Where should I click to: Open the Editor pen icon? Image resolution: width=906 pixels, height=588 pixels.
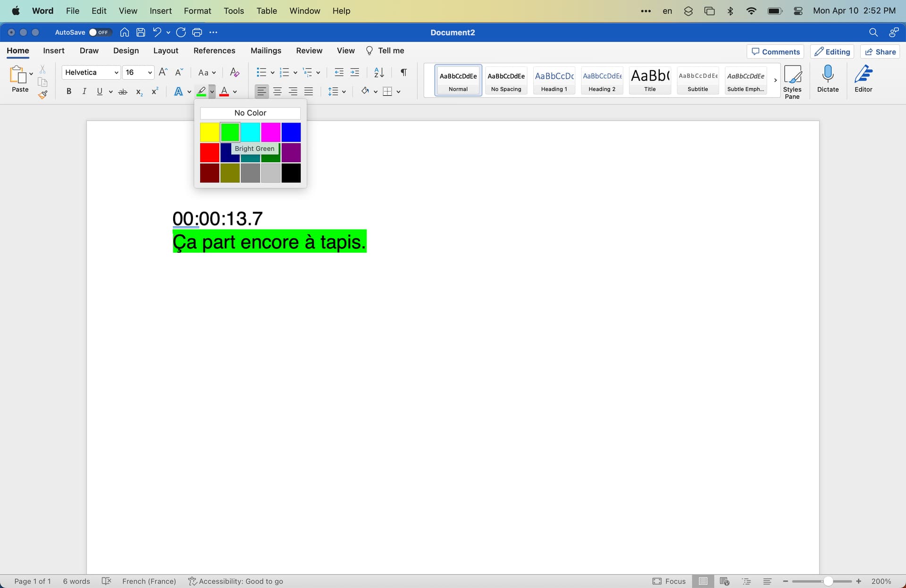click(x=863, y=79)
